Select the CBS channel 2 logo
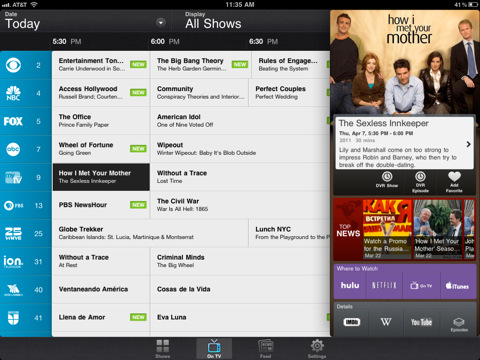The width and height of the screenshot is (480, 360). click(13, 65)
